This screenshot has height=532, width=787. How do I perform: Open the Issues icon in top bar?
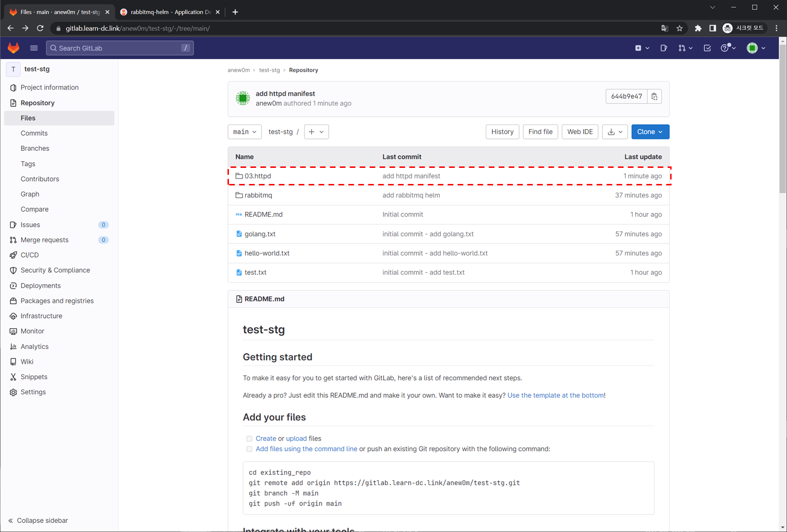(664, 48)
